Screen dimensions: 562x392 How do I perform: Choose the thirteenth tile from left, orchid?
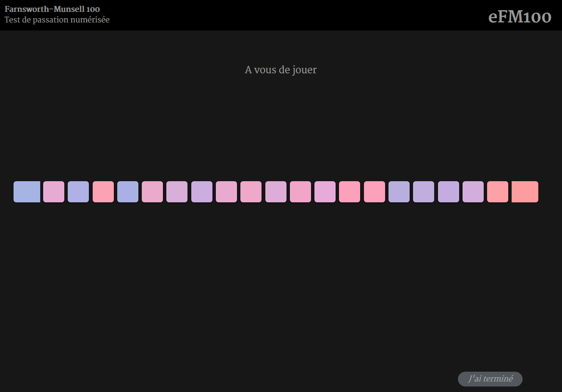tap(325, 192)
